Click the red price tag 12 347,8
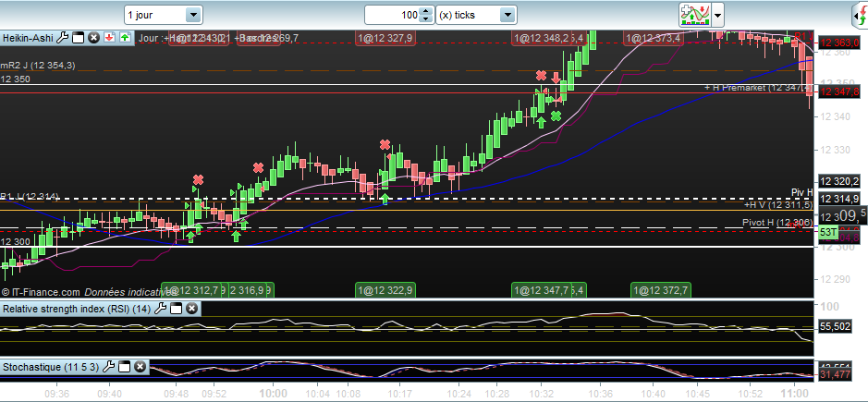The width and height of the screenshot is (868, 402). point(839,91)
